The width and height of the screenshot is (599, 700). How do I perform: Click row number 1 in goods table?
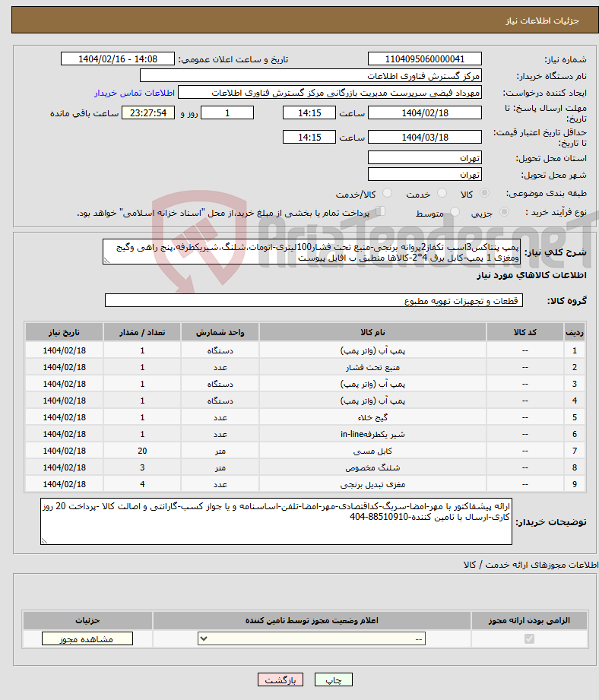coord(575,350)
